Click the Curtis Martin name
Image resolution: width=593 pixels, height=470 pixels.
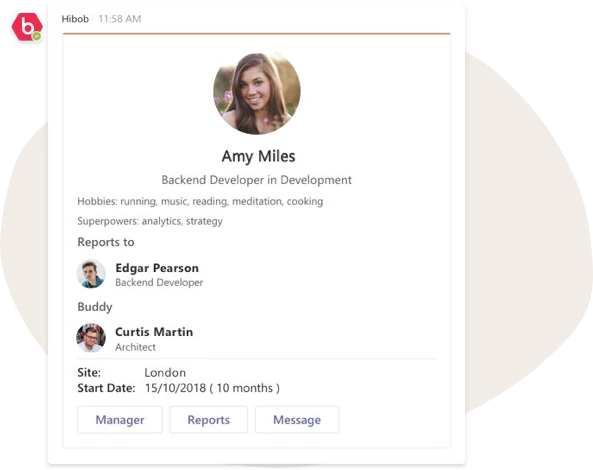(154, 332)
